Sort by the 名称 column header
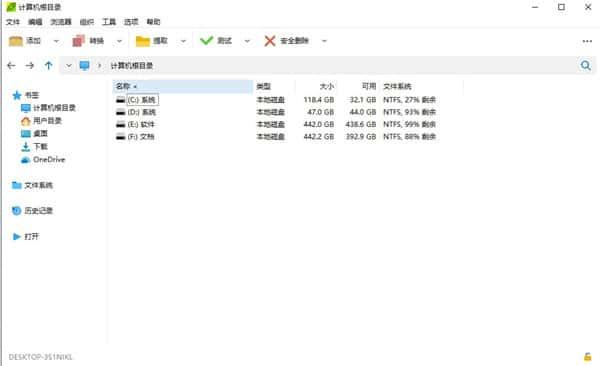 coord(183,87)
